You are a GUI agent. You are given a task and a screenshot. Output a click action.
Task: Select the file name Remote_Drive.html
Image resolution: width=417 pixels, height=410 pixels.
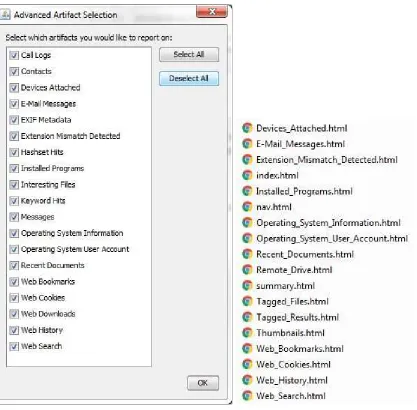pyautogui.click(x=294, y=270)
